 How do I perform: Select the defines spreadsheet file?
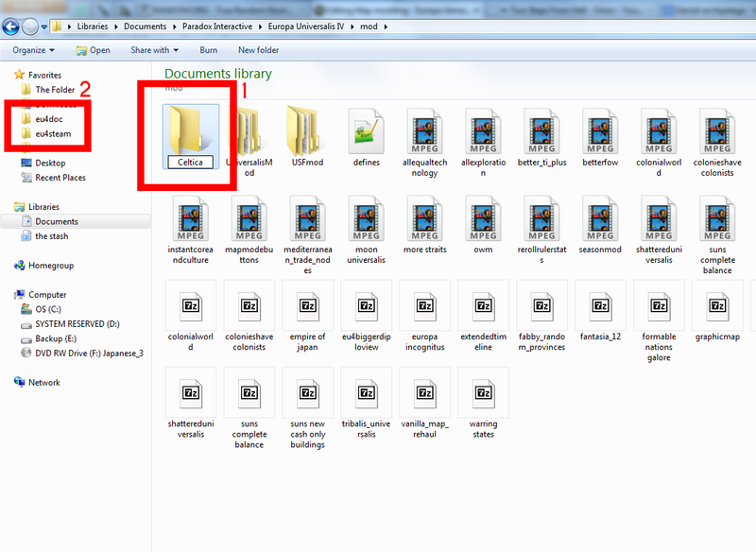(x=366, y=132)
